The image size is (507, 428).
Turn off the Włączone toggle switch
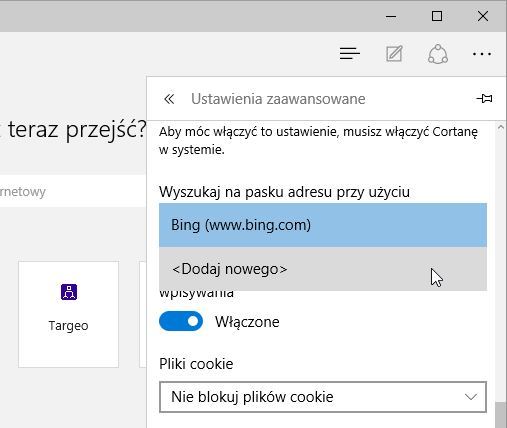pyautogui.click(x=181, y=321)
